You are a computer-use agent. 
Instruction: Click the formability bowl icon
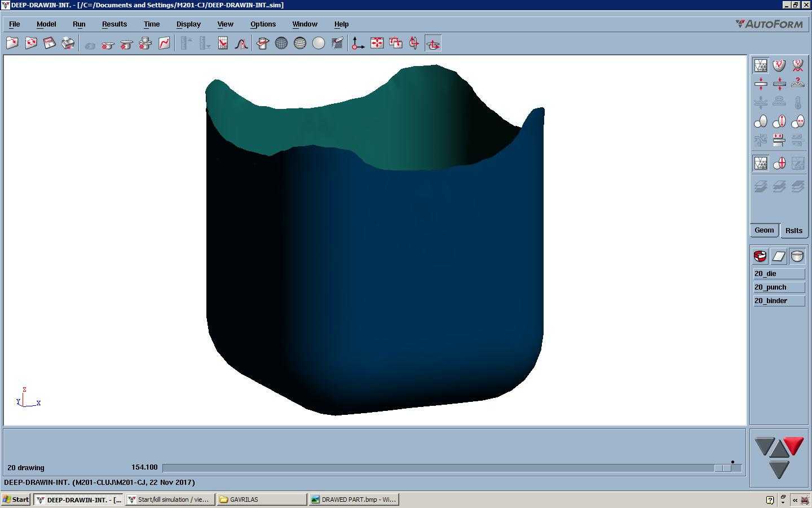coord(779,65)
